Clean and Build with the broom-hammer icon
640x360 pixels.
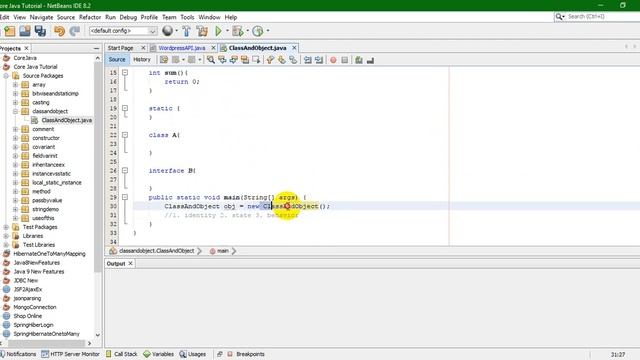[x=202, y=31]
